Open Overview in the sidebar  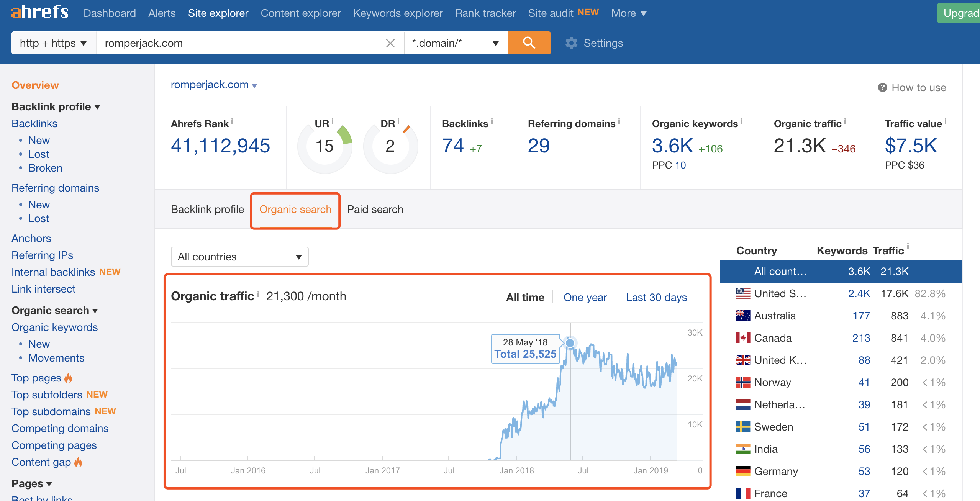click(35, 85)
